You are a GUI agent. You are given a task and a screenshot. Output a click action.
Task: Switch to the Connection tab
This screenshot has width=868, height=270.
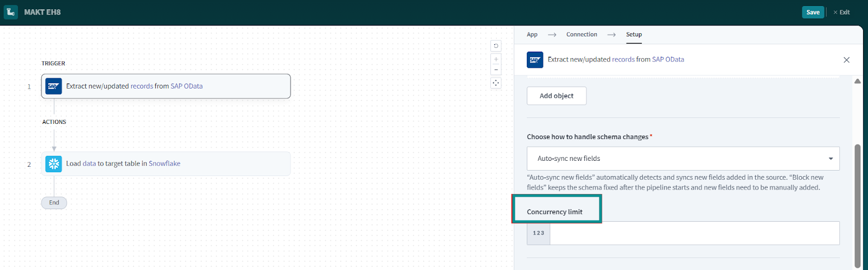582,34
